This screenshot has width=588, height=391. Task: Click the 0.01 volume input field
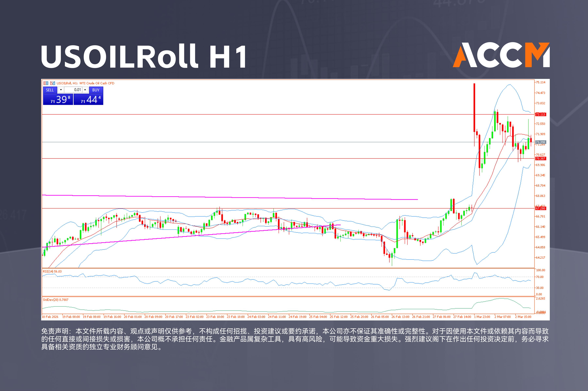click(x=73, y=90)
